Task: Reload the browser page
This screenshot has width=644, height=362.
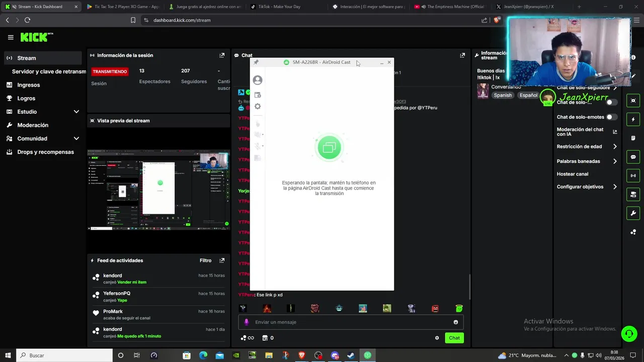Action: pyautogui.click(x=27, y=20)
